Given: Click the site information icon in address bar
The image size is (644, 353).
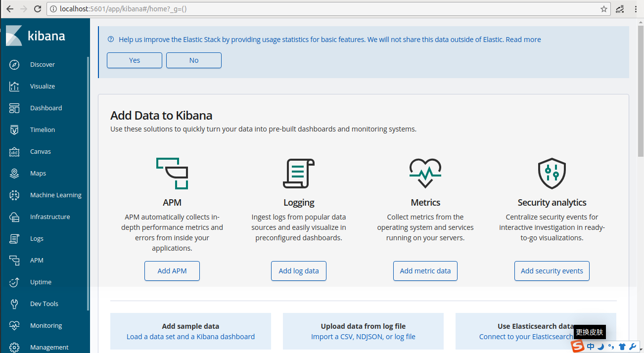Looking at the screenshot, I should click(53, 9).
